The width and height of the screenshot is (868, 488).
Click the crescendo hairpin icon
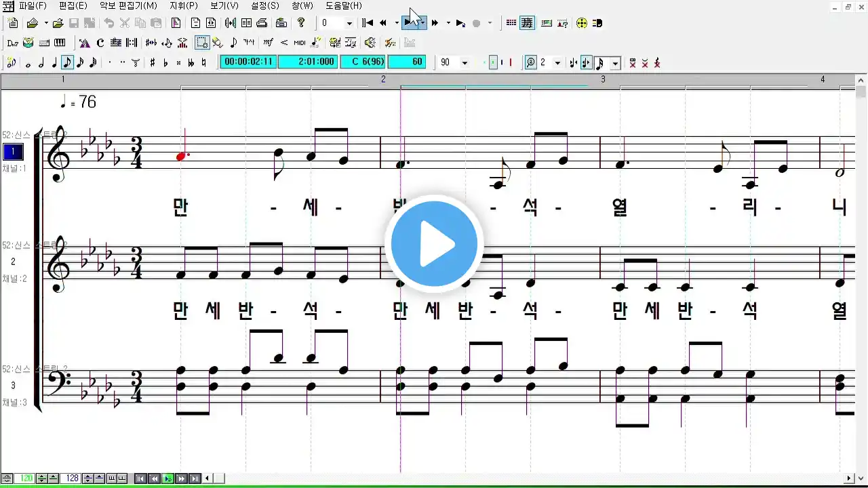pyautogui.click(x=284, y=43)
